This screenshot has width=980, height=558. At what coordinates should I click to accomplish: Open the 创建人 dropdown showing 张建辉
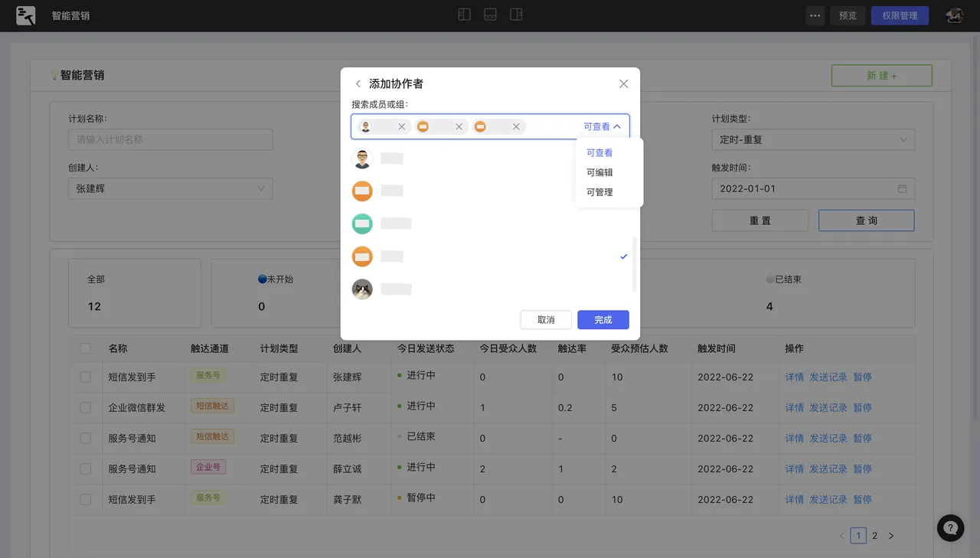tap(170, 188)
